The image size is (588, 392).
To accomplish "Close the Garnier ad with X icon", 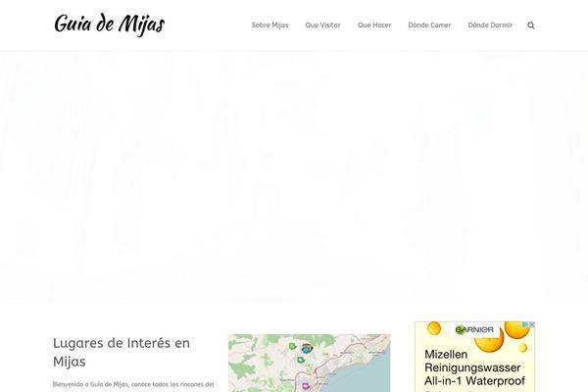I will point(532,324).
